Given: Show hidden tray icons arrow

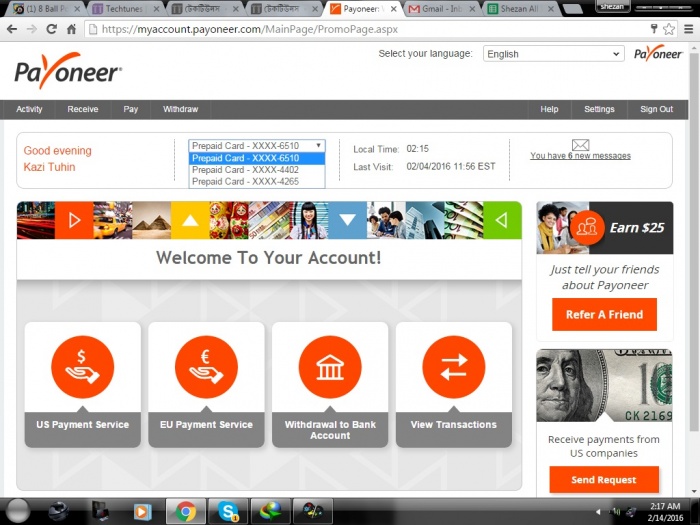Looking at the screenshot, I should (x=598, y=512).
